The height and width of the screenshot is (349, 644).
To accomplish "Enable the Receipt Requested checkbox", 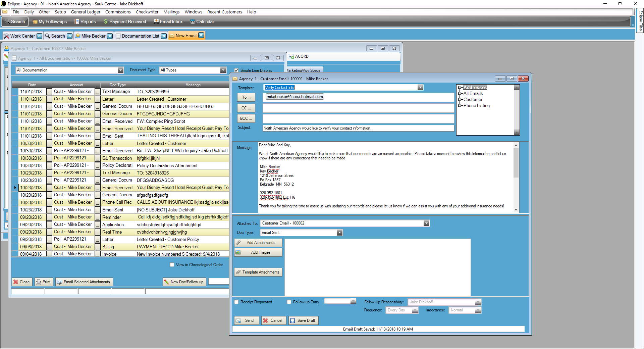I will [236, 302].
